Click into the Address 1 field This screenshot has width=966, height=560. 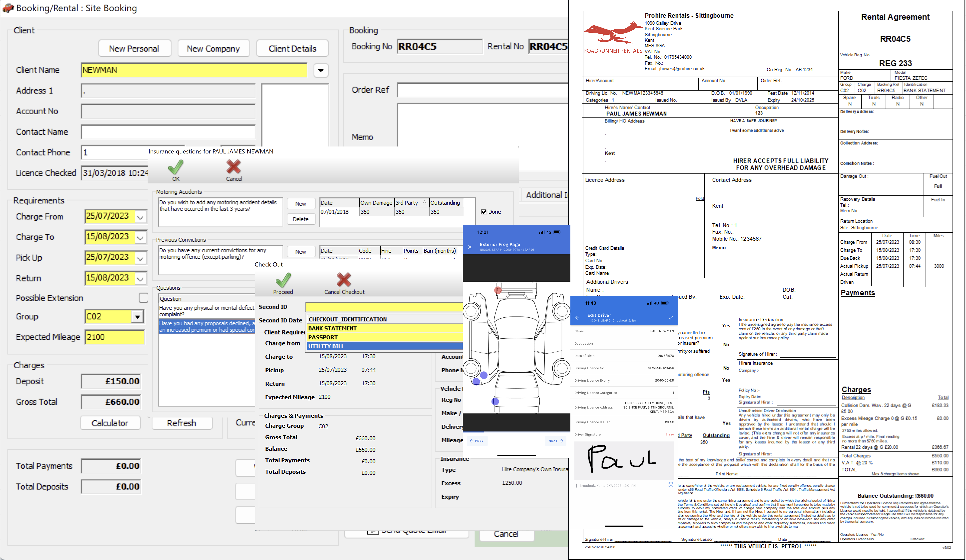168,91
